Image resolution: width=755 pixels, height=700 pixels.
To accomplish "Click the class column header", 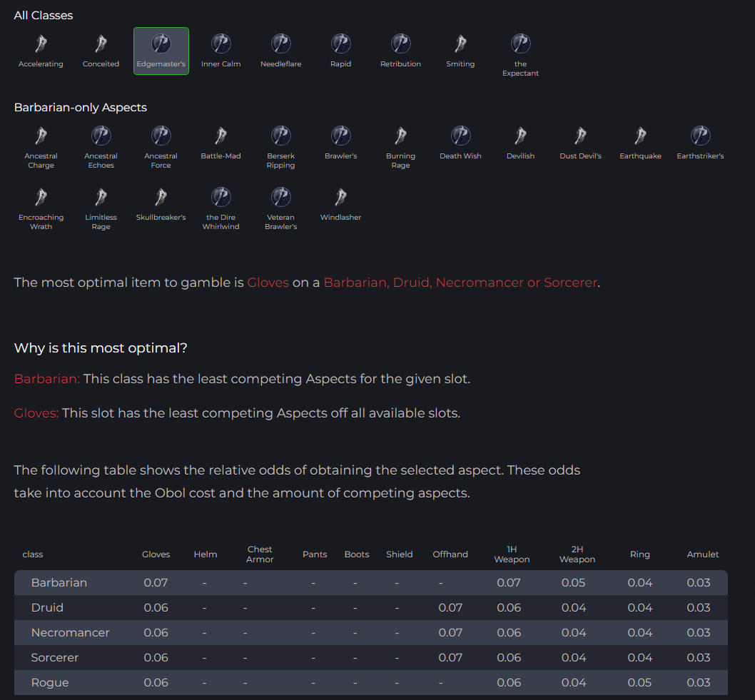I will pos(33,554).
